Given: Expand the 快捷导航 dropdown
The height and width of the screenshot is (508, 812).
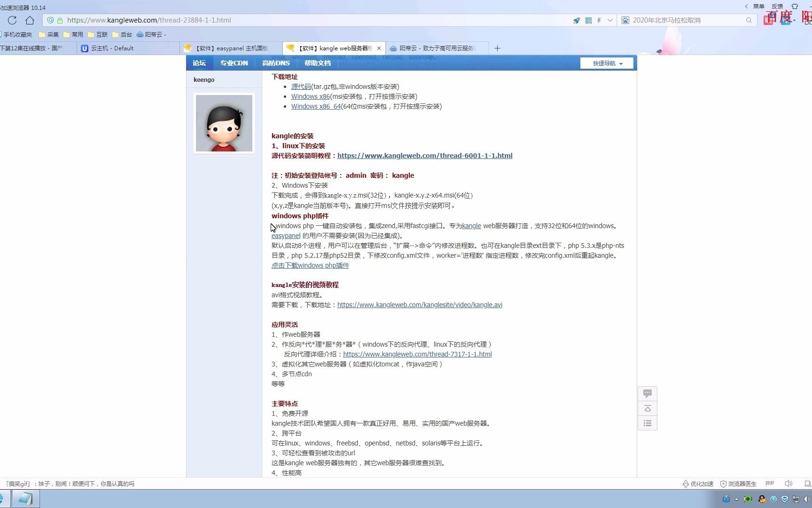Looking at the screenshot, I should coord(607,63).
